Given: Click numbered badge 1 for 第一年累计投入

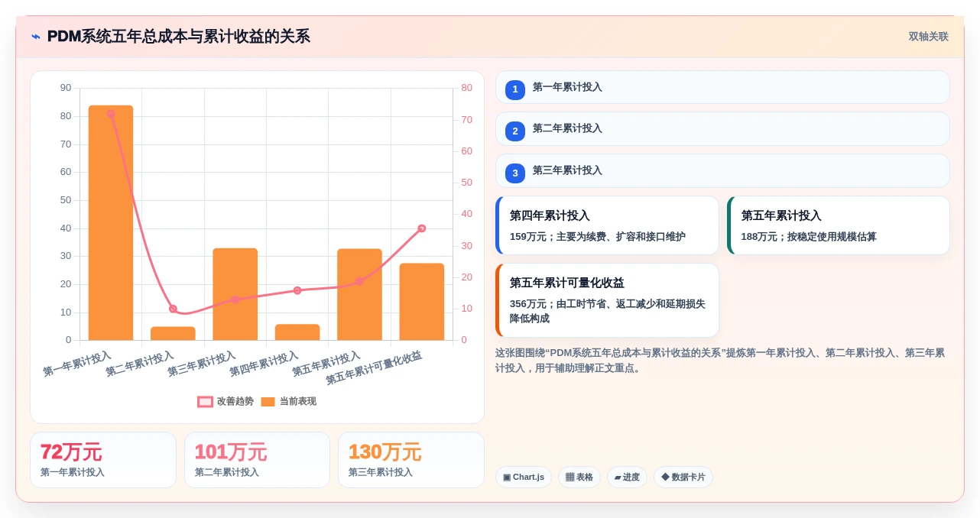Looking at the screenshot, I should (x=515, y=89).
